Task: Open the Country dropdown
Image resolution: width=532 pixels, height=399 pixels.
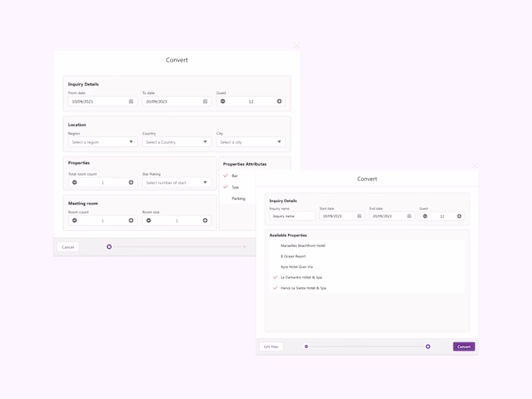Action: point(177,142)
